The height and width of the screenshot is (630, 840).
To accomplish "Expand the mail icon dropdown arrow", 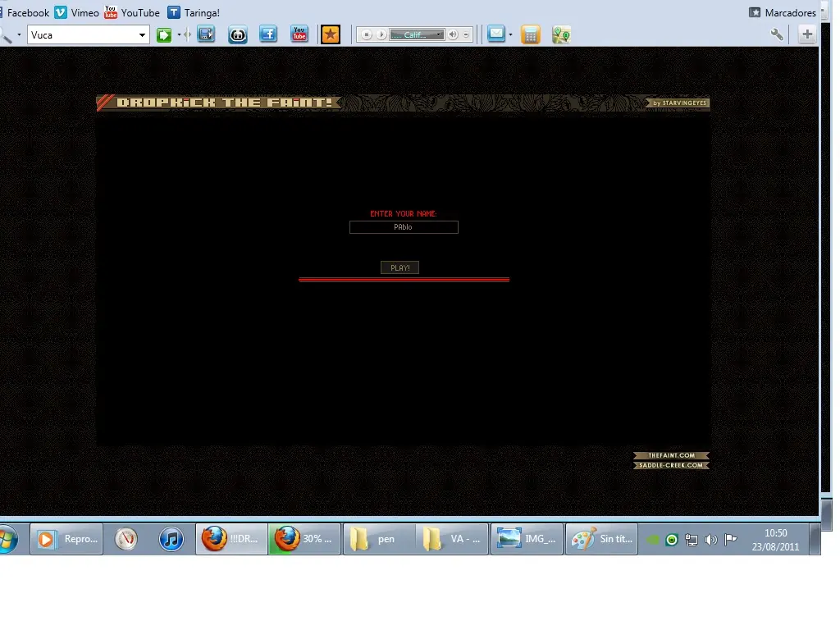I will pos(510,34).
